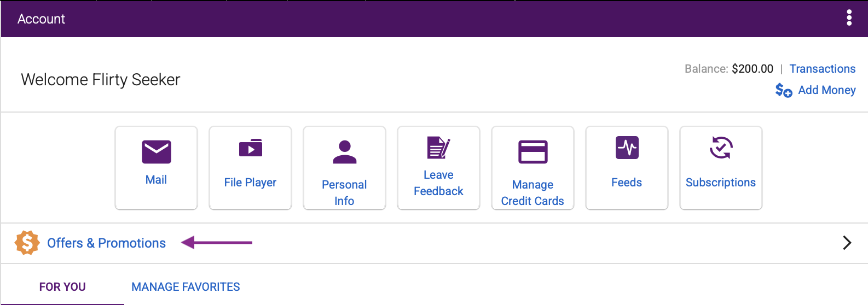Click the Feeds tile label
This screenshot has height=305, width=868.
[x=627, y=183]
